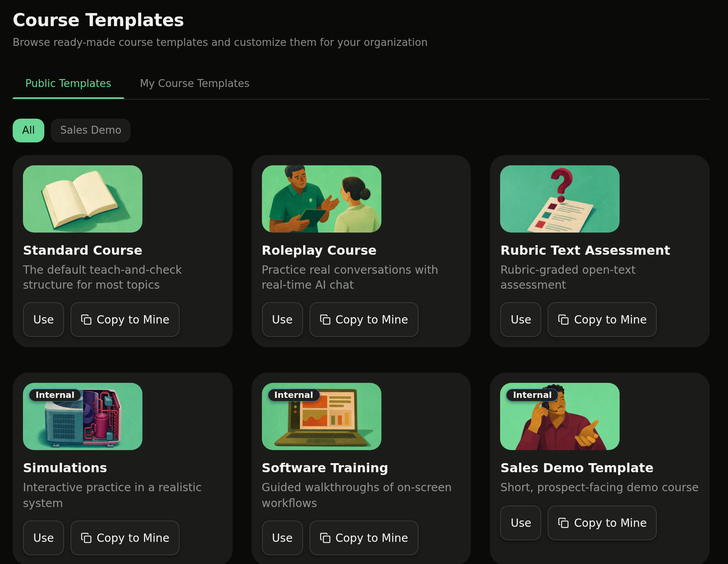
Task: Open the Roleplay Course conversation thumbnail
Action: coord(322,199)
